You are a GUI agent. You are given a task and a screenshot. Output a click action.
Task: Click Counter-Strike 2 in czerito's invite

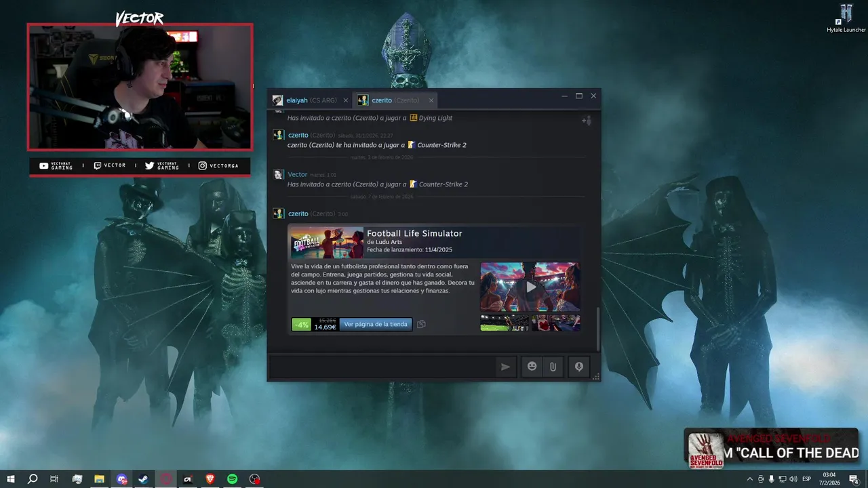(x=441, y=145)
